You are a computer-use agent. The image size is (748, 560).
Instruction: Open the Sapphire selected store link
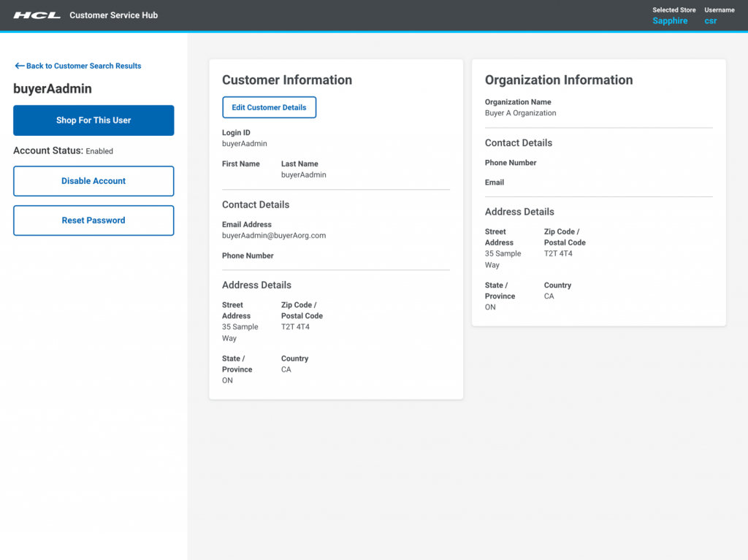click(670, 21)
